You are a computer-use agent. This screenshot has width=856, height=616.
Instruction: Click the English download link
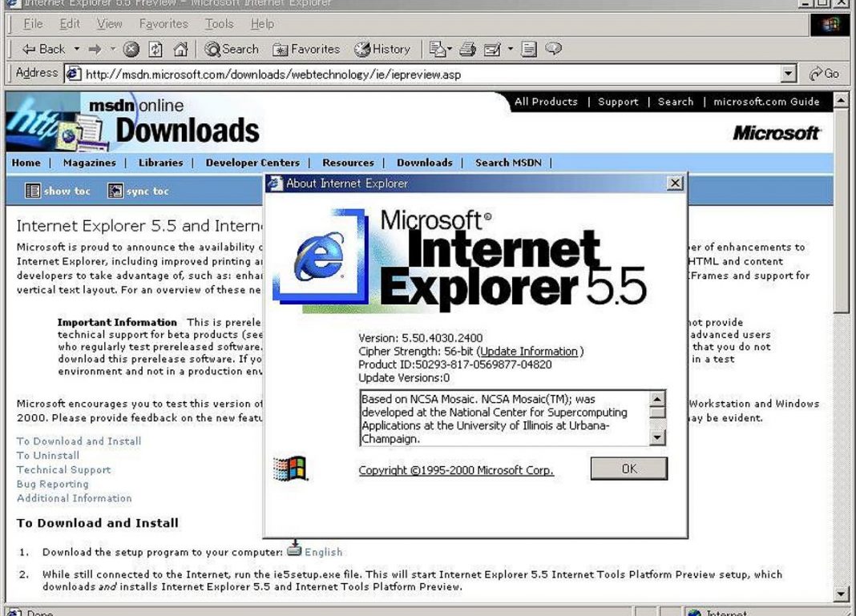tap(323, 552)
